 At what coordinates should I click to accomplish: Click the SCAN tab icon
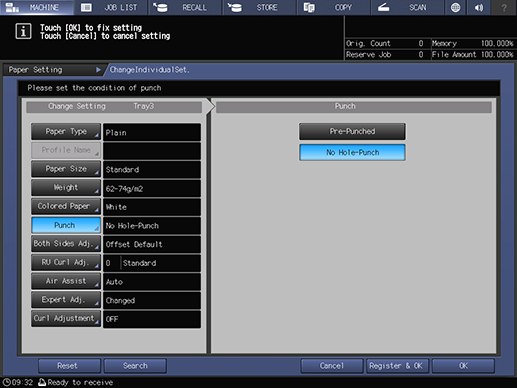tap(383, 7)
